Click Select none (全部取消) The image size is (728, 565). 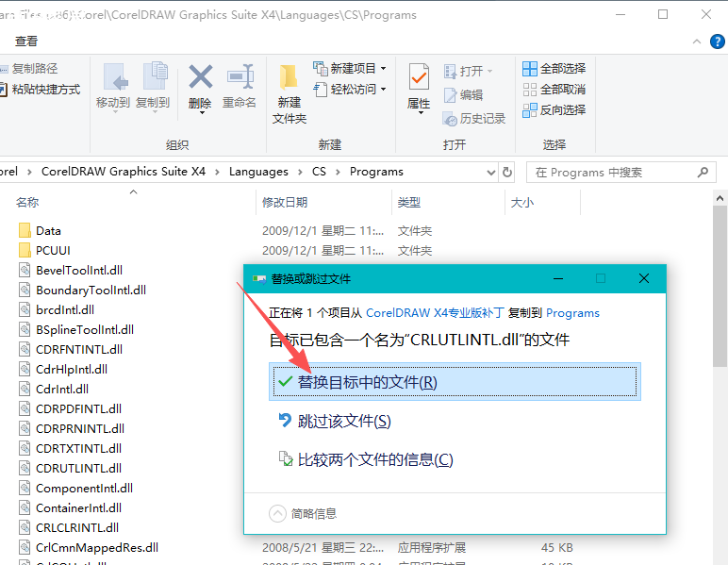[x=554, y=90]
